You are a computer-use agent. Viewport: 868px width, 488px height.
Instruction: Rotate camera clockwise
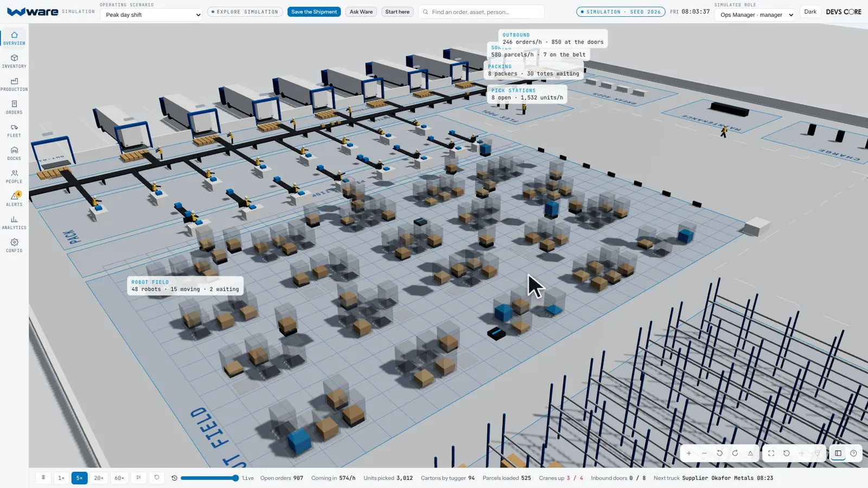[735, 453]
